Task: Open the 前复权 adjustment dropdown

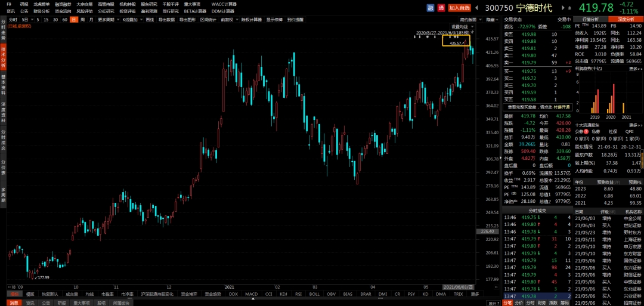Action: 228,19
